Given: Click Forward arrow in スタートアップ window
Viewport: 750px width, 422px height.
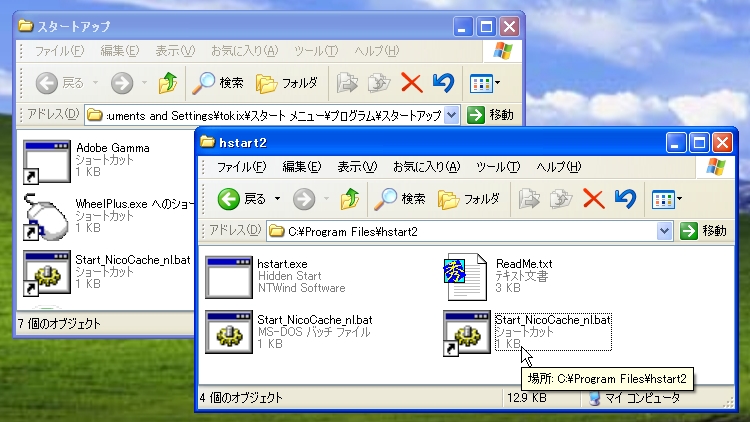Looking at the screenshot, I should (x=122, y=83).
